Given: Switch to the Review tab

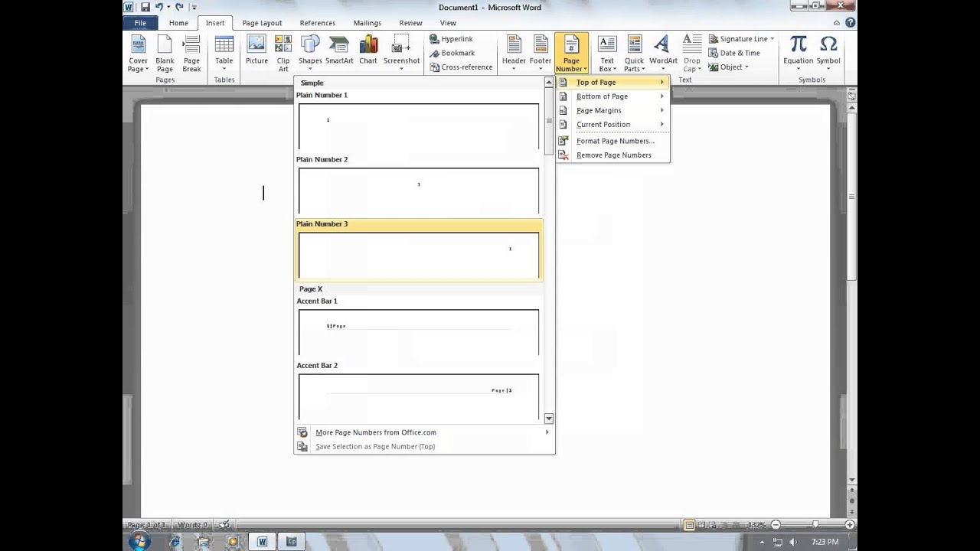Looking at the screenshot, I should [x=410, y=23].
